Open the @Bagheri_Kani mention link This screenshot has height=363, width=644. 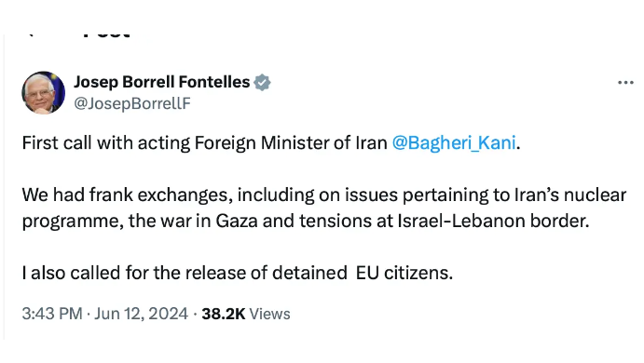point(454,143)
